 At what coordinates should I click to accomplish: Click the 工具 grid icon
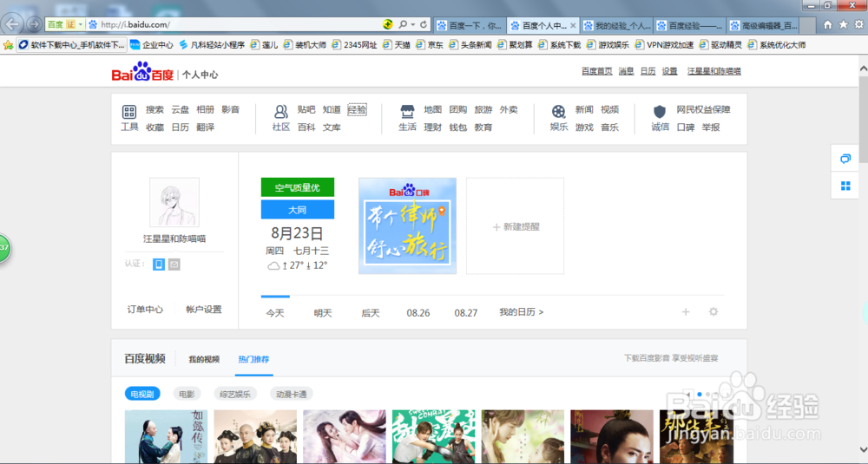tap(129, 112)
